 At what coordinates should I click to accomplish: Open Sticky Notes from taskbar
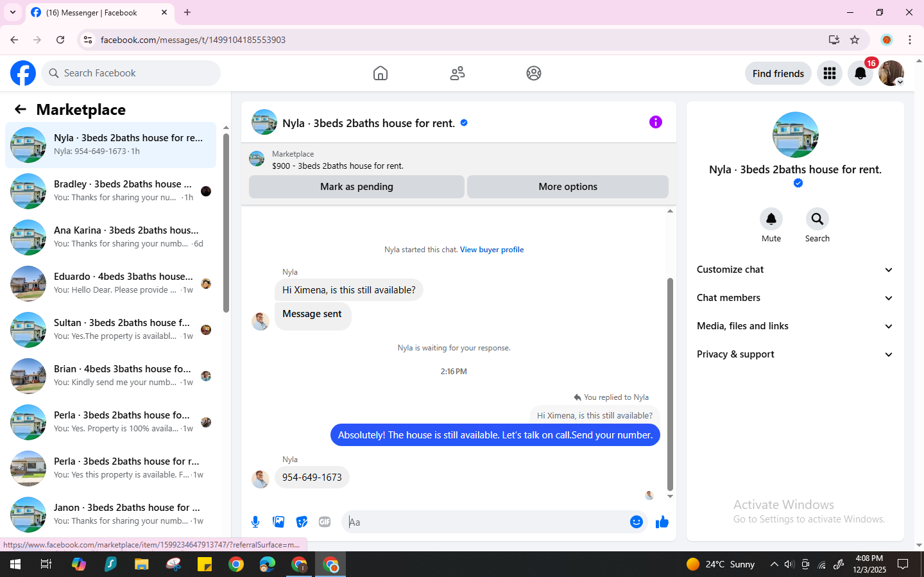(x=205, y=564)
